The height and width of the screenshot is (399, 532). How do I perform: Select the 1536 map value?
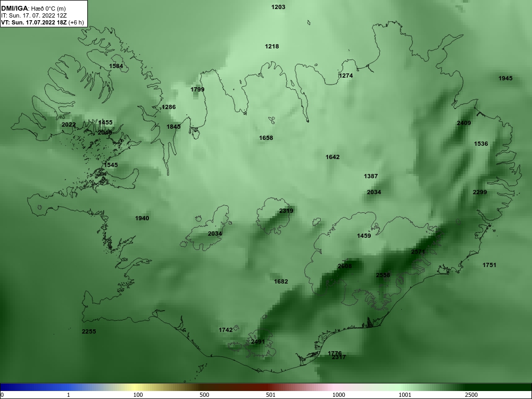click(481, 144)
